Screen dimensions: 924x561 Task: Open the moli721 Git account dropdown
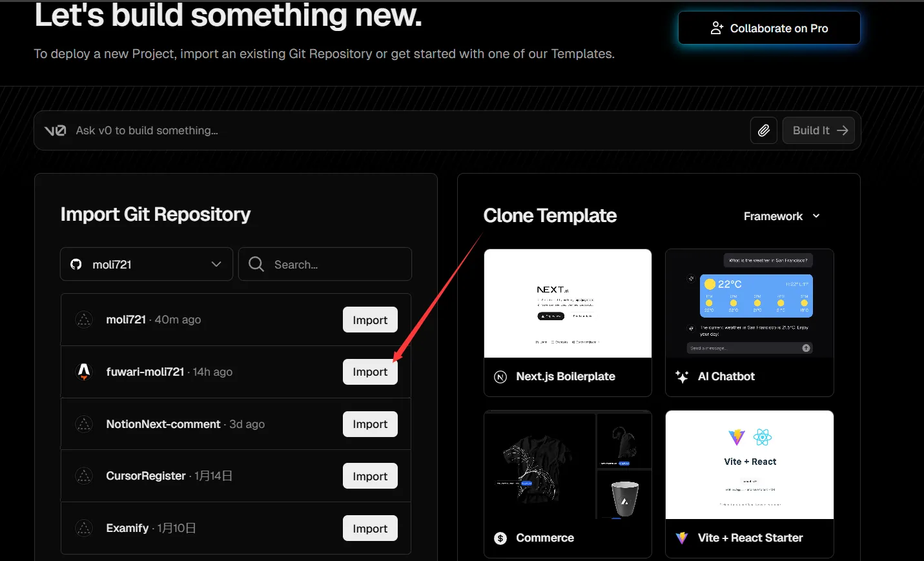click(x=147, y=264)
